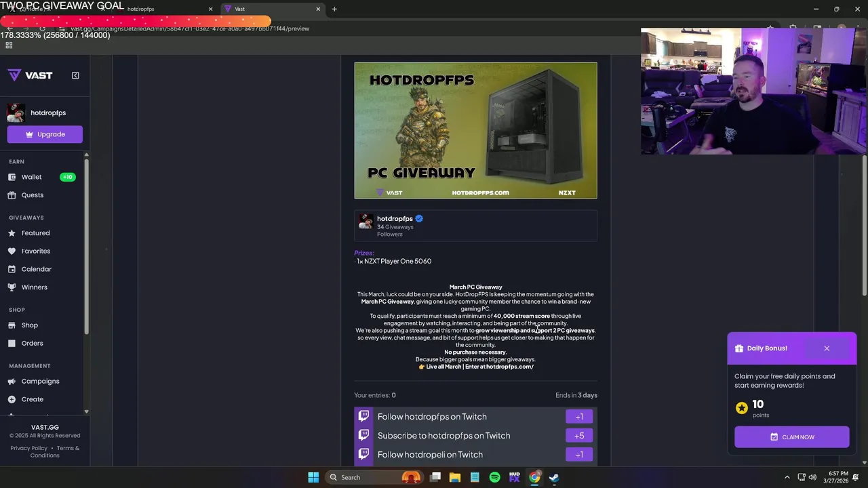Click the Wallet icon
Image resolution: width=868 pixels, height=488 pixels.
[12, 177]
